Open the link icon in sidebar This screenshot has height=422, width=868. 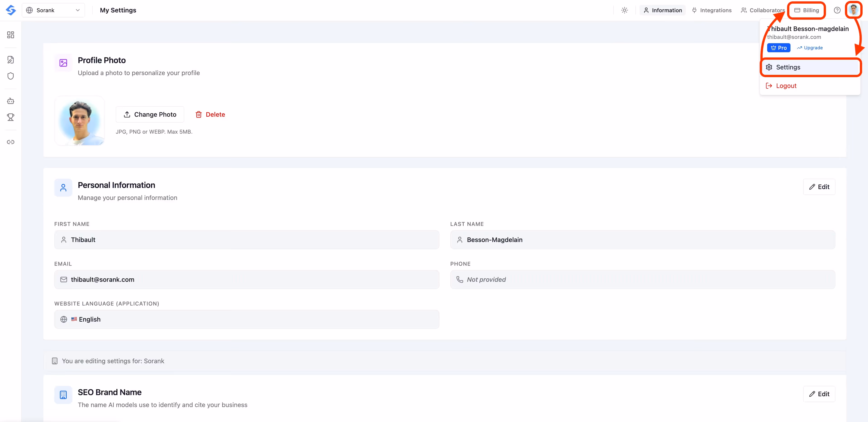(10, 142)
